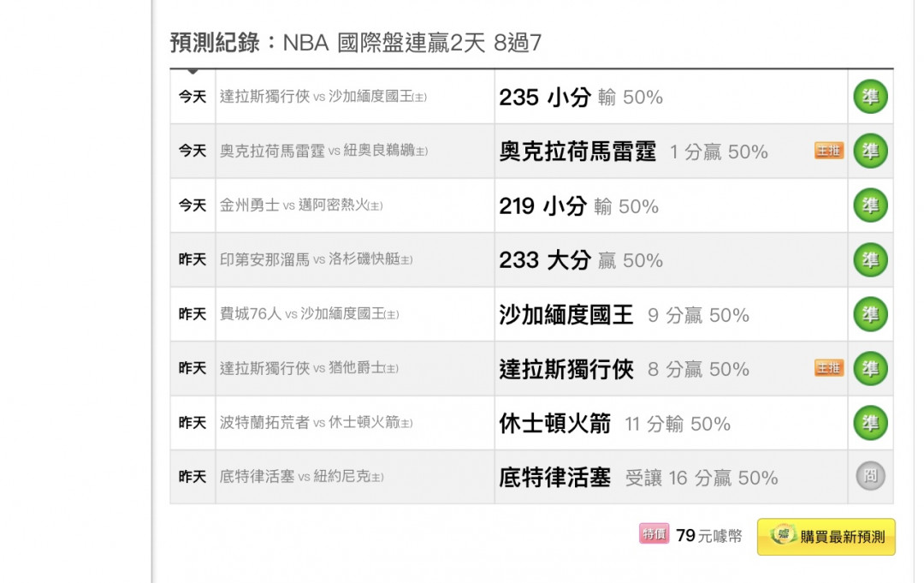Click the 沙加緬度國王 9分贏 prediction text
This screenshot has width=924, height=583.
tap(624, 315)
